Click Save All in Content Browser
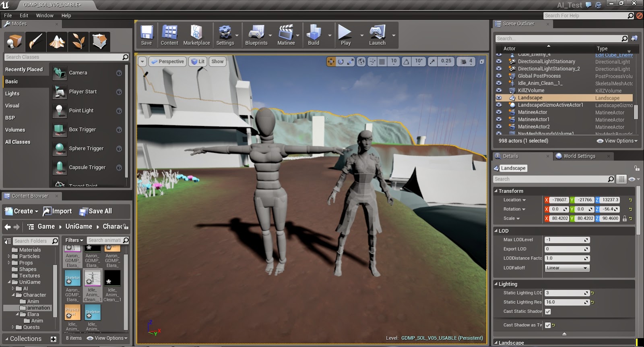The height and width of the screenshot is (347, 644). pyautogui.click(x=95, y=211)
